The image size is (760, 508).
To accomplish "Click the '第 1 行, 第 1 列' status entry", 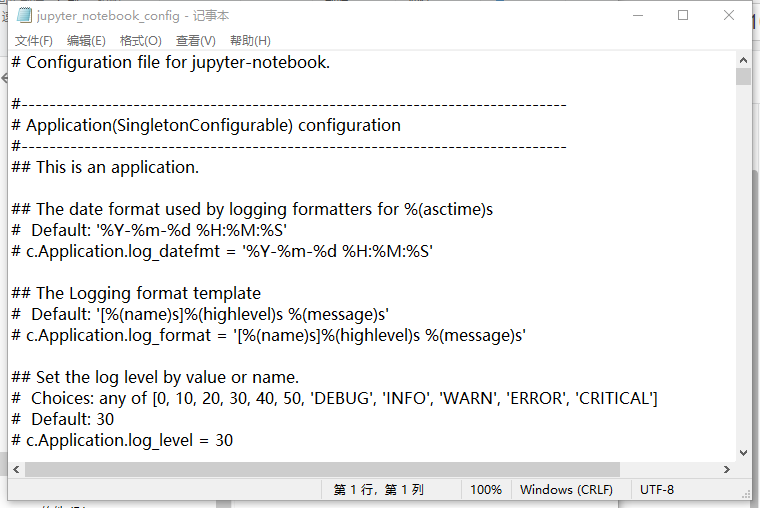I will (379, 490).
